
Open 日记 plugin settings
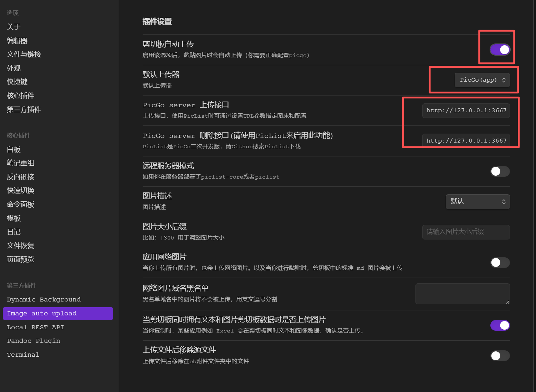click(x=13, y=232)
